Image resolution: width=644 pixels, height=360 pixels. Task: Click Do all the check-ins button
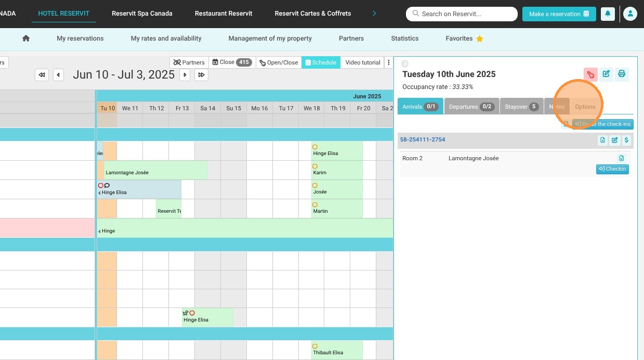click(603, 124)
